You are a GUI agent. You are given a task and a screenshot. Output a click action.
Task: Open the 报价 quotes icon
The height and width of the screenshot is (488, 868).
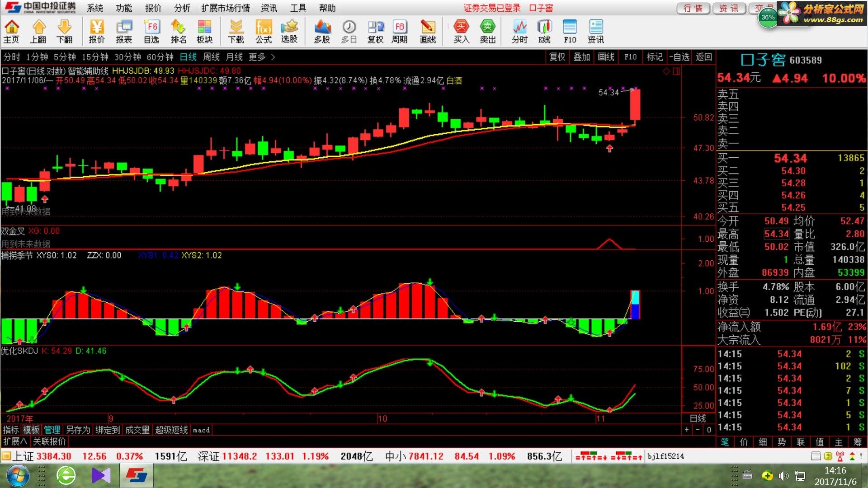(96, 32)
